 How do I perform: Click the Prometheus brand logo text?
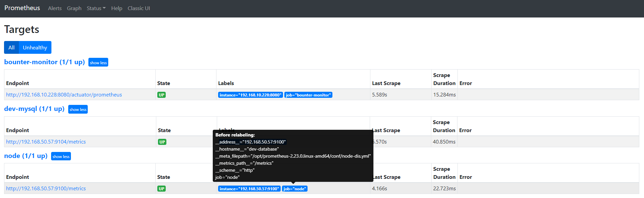(22, 8)
